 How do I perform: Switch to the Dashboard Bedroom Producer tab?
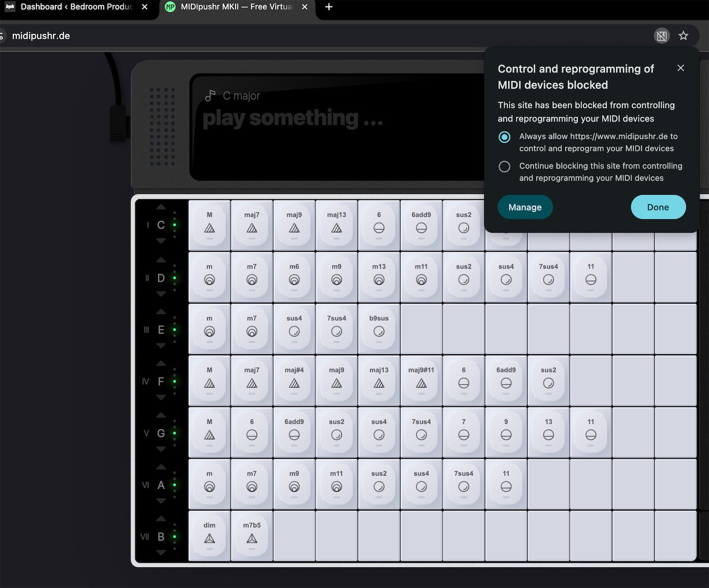click(76, 7)
